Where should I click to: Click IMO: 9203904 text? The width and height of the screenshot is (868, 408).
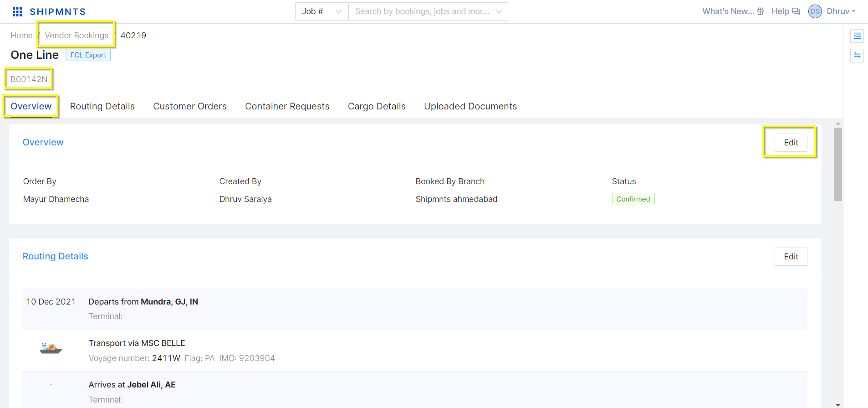(x=247, y=358)
